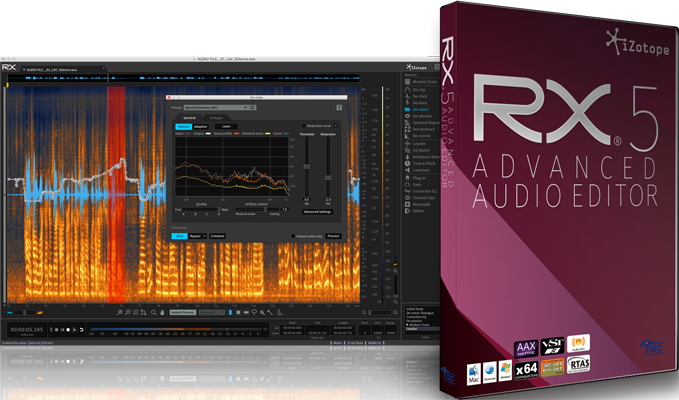Toggle the Output spectrum display
The width and height of the screenshot is (679, 400).
coord(208,134)
